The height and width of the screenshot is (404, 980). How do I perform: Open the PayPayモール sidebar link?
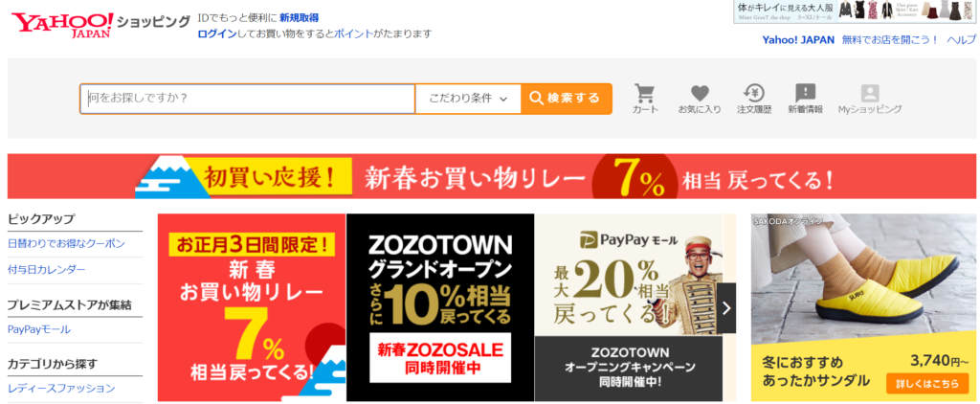[38, 329]
